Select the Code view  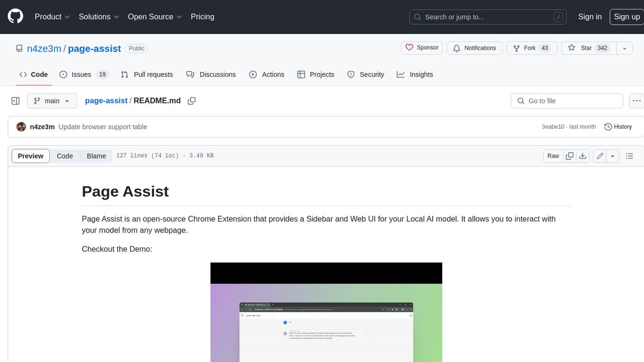pyautogui.click(x=65, y=156)
